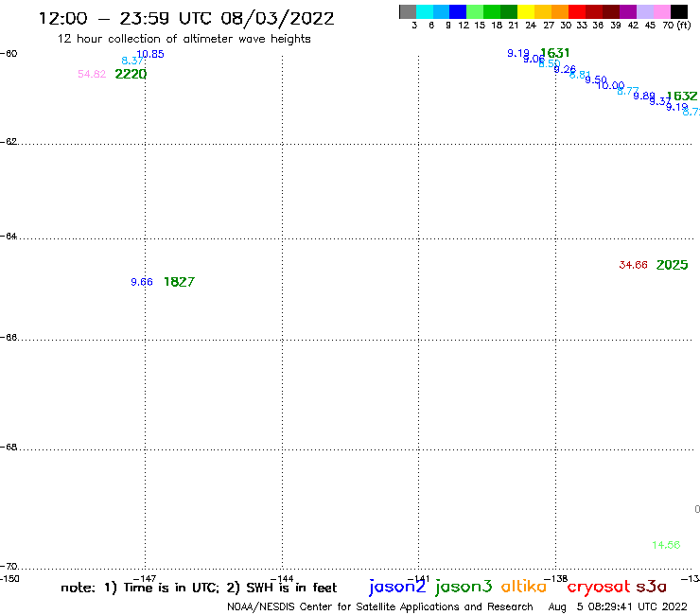Click the -62 latitude axis label
Viewport: 700px width, 615px height.
pyautogui.click(x=9, y=142)
